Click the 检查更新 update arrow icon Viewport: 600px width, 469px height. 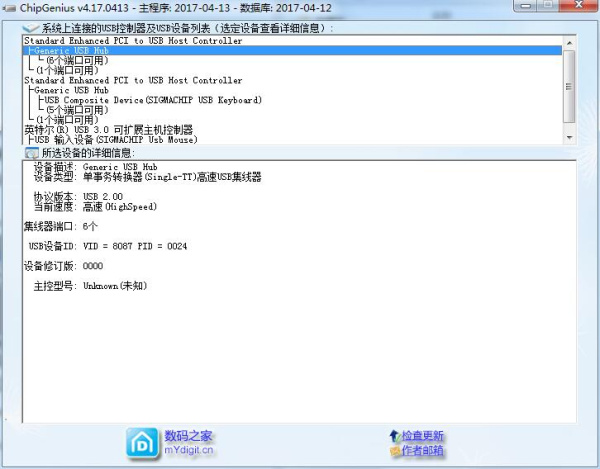pos(394,436)
